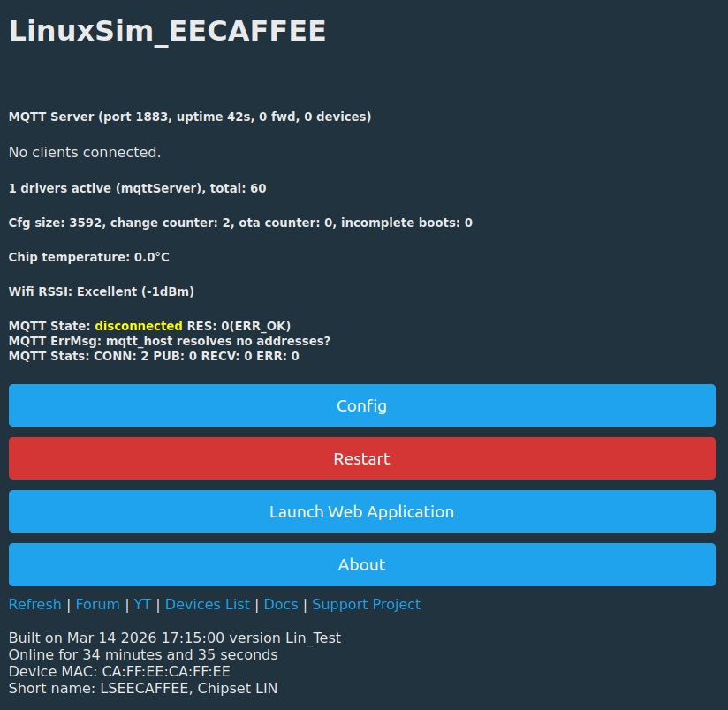Click the MQTT ErrMsg line
Viewport: 728px width, 710px height.
point(170,341)
